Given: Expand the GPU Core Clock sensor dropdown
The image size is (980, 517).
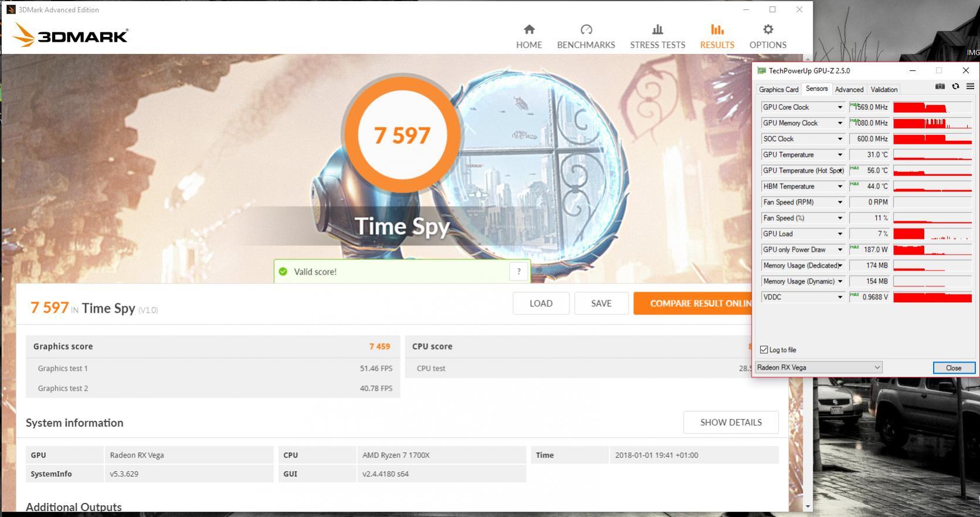Looking at the screenshot, I should pos(840,107).
